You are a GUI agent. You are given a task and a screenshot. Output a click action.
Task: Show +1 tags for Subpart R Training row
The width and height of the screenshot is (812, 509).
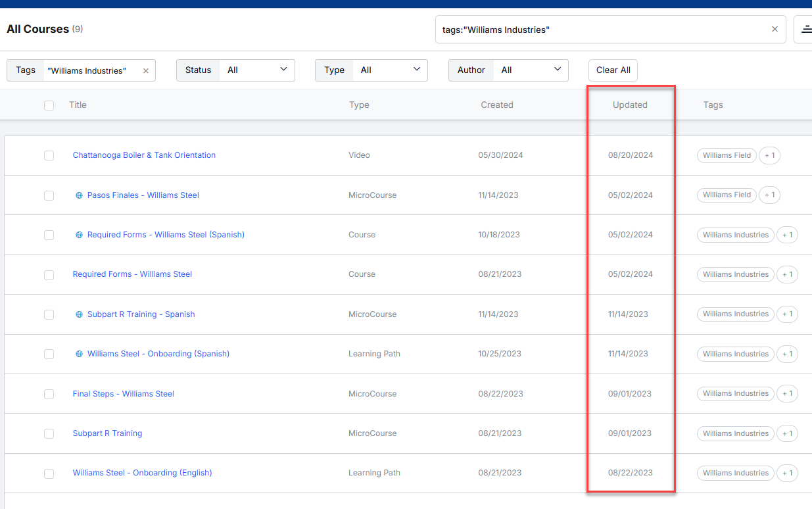(787, 433)
